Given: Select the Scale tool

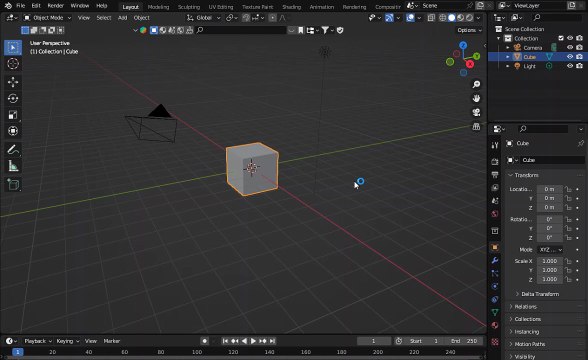Looking at the screenshot, I should tap(13, 115).
